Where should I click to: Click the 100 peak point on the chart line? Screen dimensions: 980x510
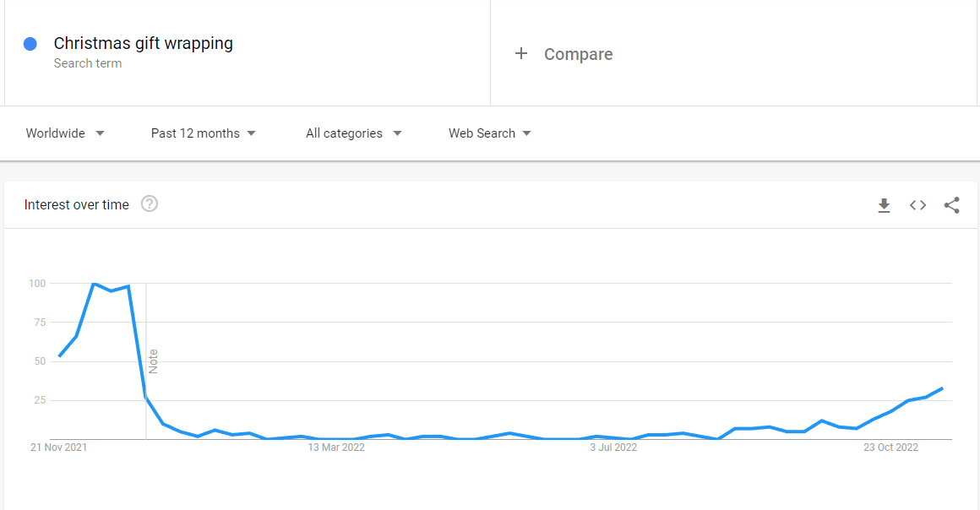94,284
